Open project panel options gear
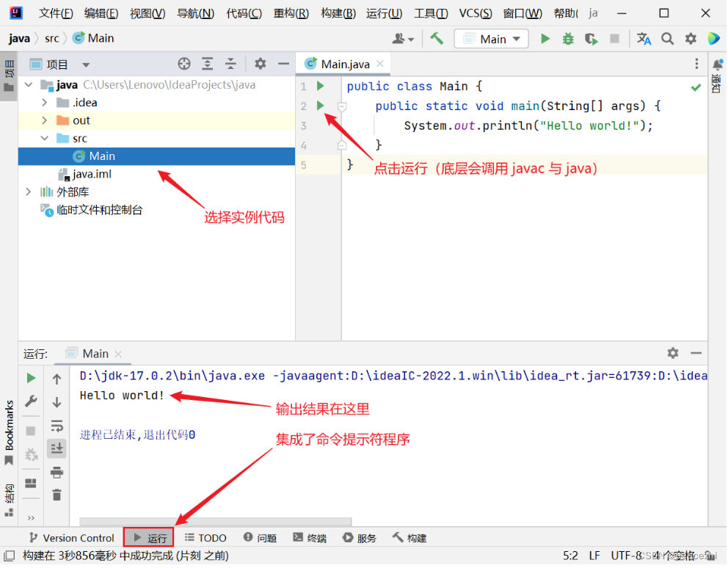The image size is (728, 568). (260, 64)
